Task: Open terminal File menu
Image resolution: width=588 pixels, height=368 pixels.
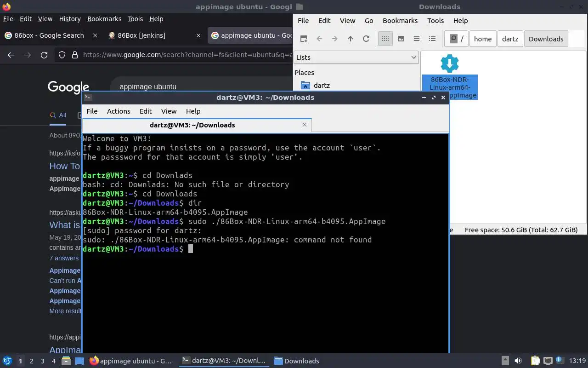Action: pos(92,111)
